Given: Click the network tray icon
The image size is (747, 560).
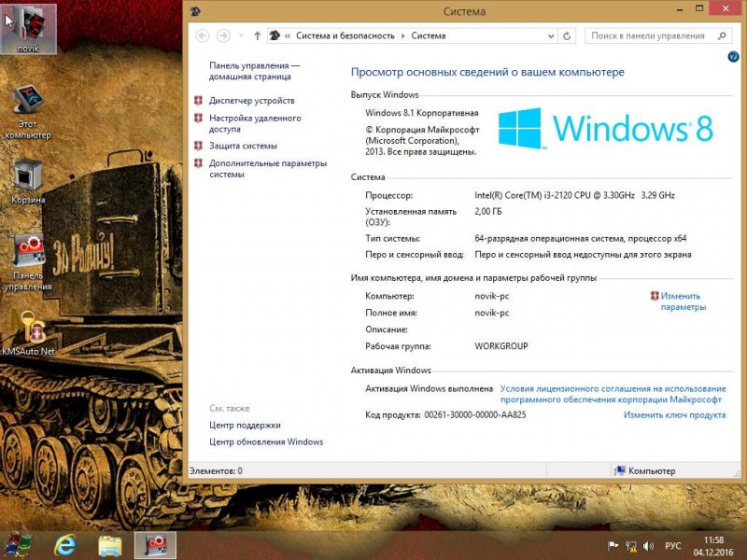Looking at the screenshot, I should tap(631, 546).
